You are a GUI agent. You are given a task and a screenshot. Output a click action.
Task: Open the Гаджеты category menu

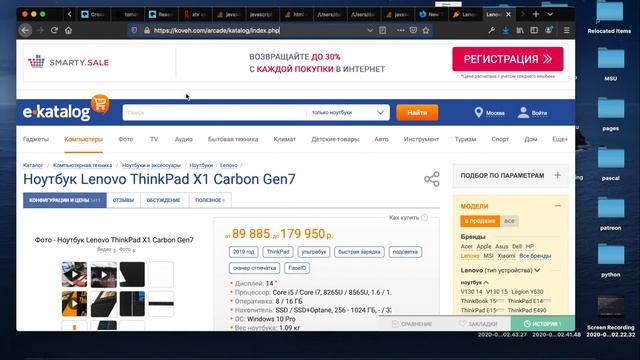(x=36, y=139)
